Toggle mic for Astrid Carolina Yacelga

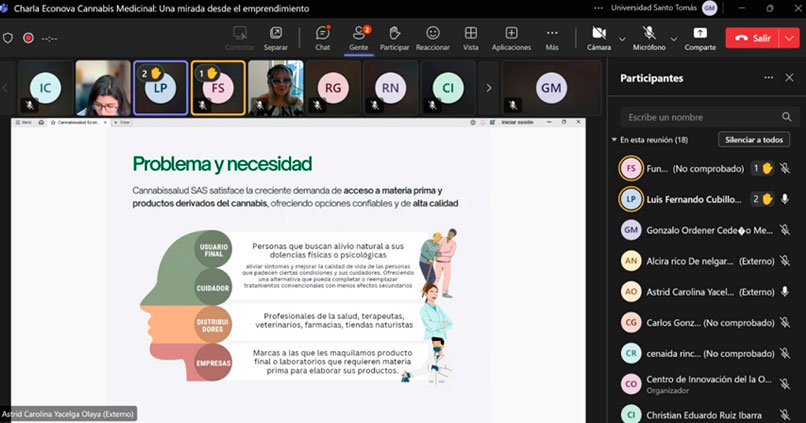[785, 291]
